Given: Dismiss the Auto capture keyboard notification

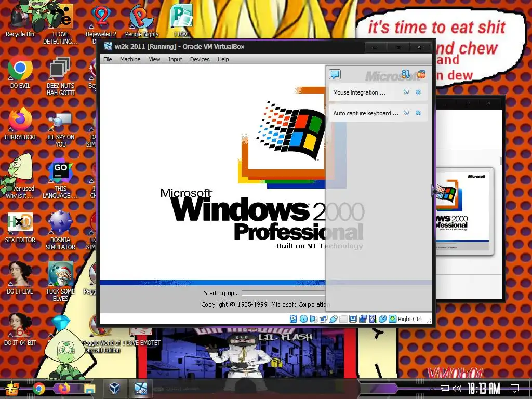Looking at the screenshot, I should click(418, 113).
